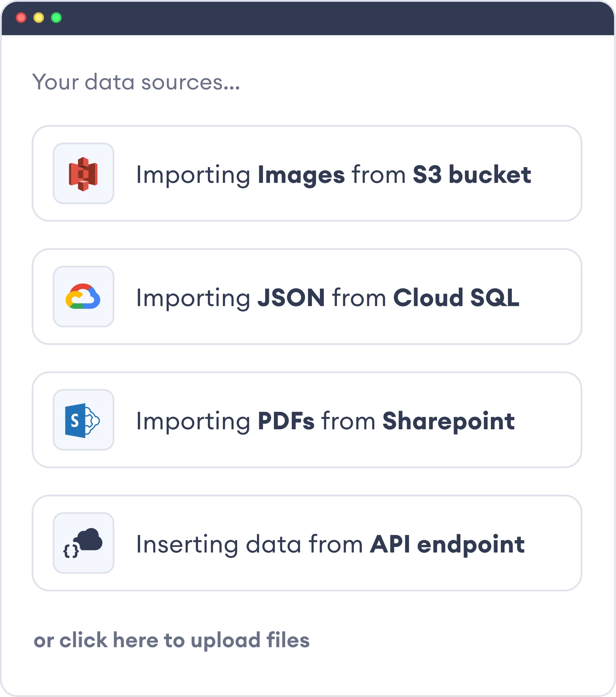Click the Google Cloud logo icon
The image size is (616, 697).
tap(84, 297)
